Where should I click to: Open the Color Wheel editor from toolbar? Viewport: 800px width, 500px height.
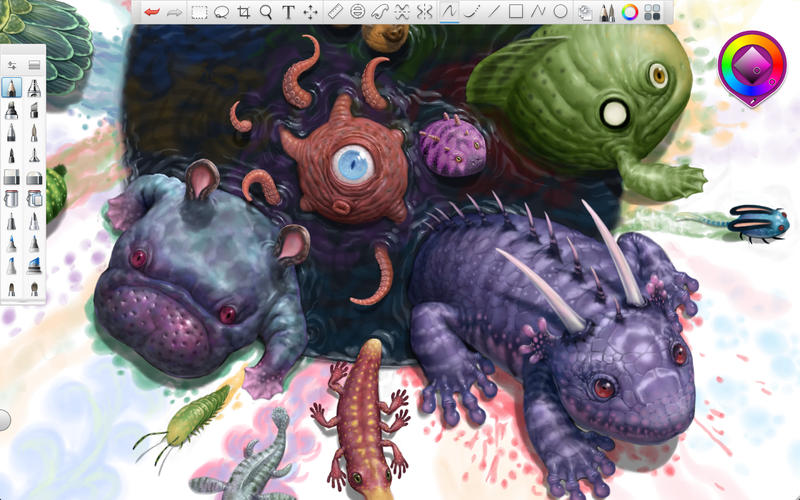click(630, 12)
